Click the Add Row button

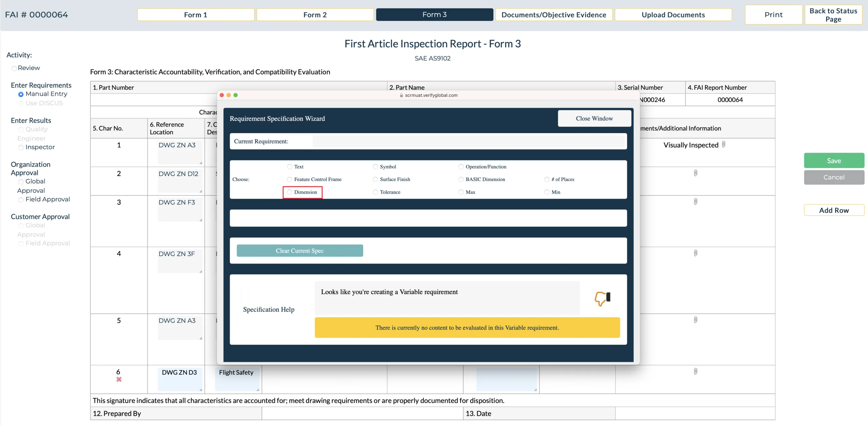click(834, 210)
